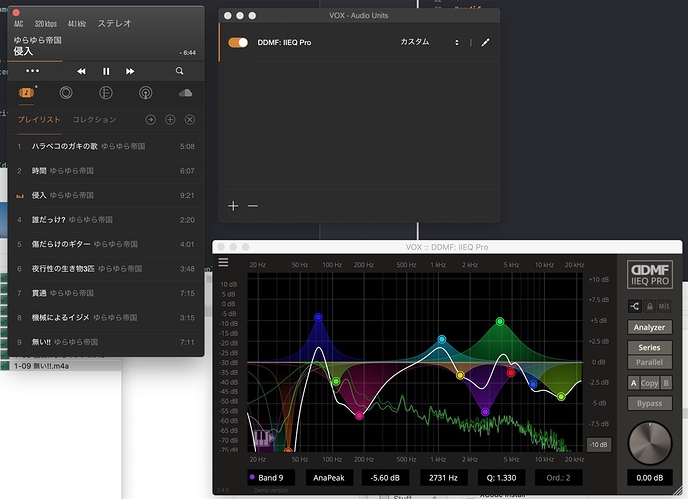688x499 pixels.
Task: Add an audio unit with plus button
Action: coord(233,206)
